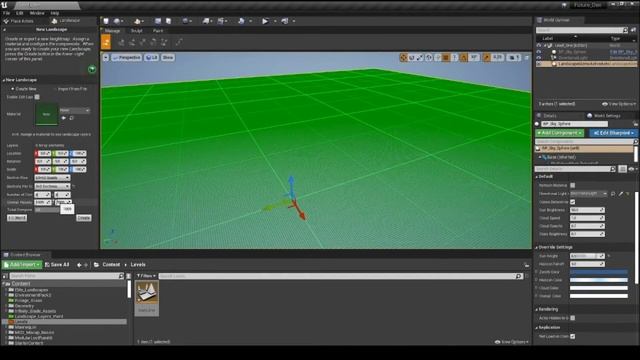This screenshot has height=360, width=640.
Task: Toggle the Colors Determined checkbox
Action: click(x=573, y=202)
